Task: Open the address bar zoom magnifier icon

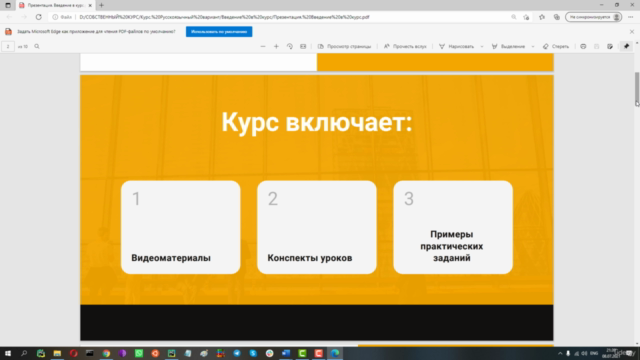Action: (x=513, y=17)
